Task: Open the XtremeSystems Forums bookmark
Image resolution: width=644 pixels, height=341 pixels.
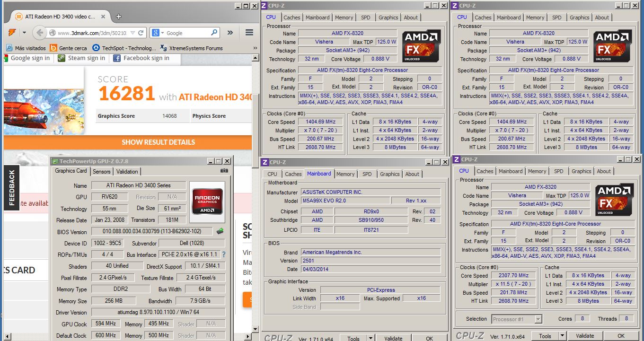Action: pos(192,48)
